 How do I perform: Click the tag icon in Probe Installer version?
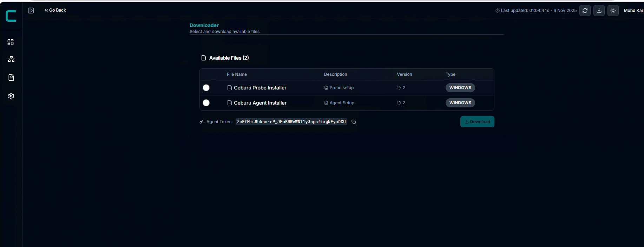399,88
